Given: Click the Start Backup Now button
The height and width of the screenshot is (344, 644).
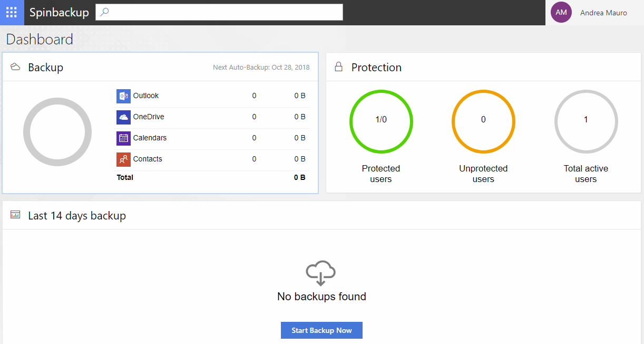Looking at the screenshot, I should coord(321,330).
